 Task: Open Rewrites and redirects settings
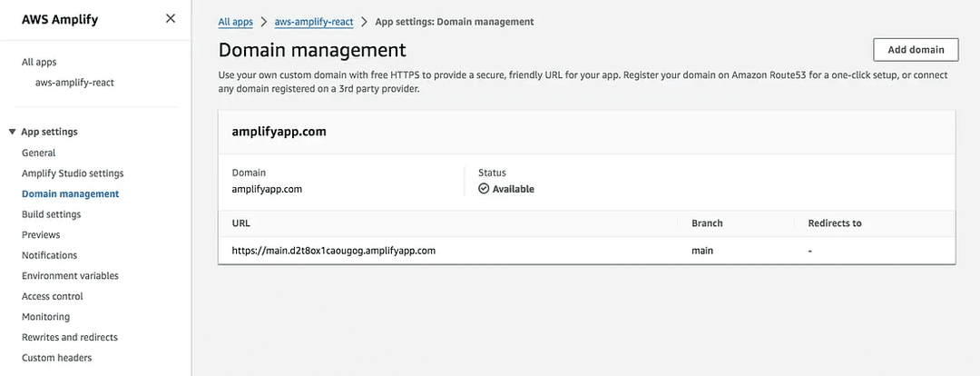point(69,337)
